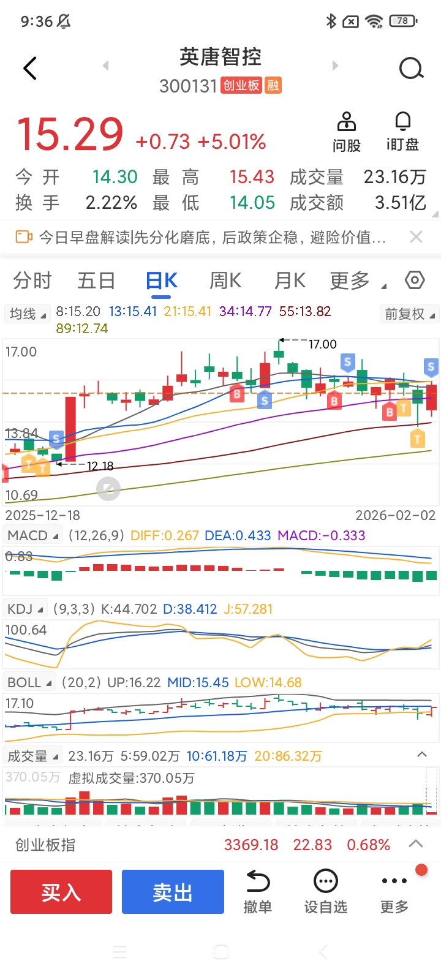Viewport: 441px width, 980px height.
Task: Tap the yellow T marker below 14.05 low
Action: point(418,439)
